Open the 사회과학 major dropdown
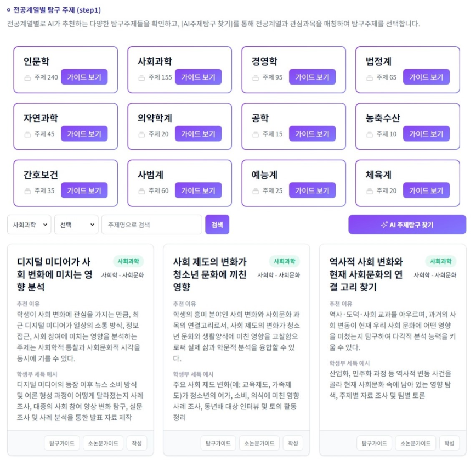This screenshot has width=476, height=460. (29, 225)
